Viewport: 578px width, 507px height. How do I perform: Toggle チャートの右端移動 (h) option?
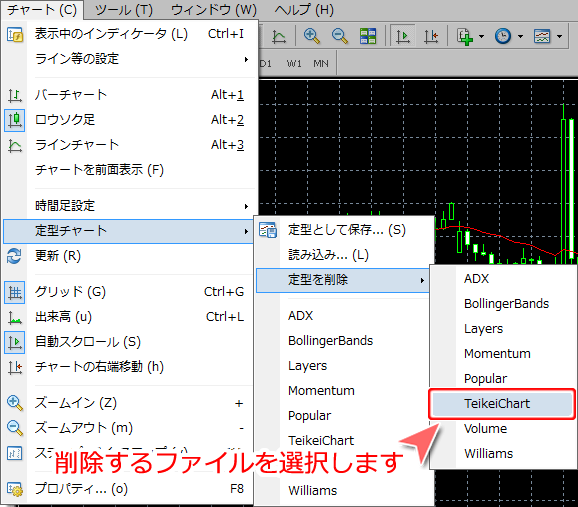tap(128, 367)
